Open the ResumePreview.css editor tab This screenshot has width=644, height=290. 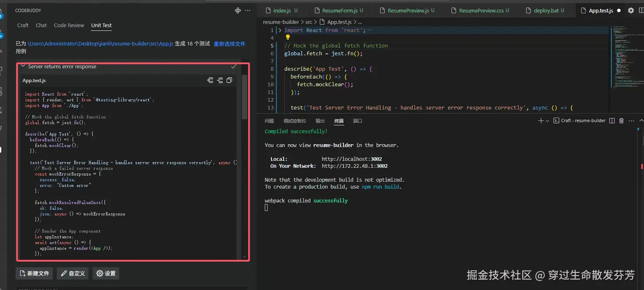(x=481, y=10)
